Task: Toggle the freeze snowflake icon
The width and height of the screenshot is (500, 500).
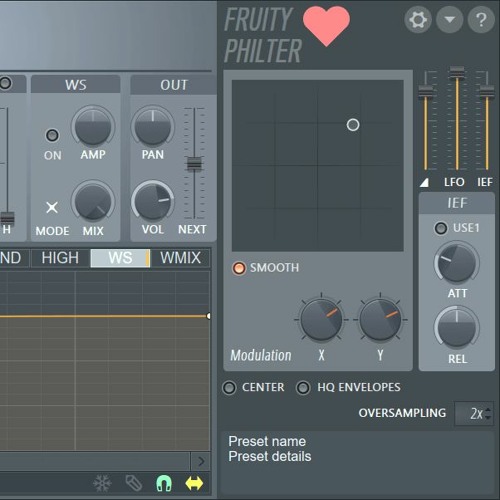Action: (102, 483)
